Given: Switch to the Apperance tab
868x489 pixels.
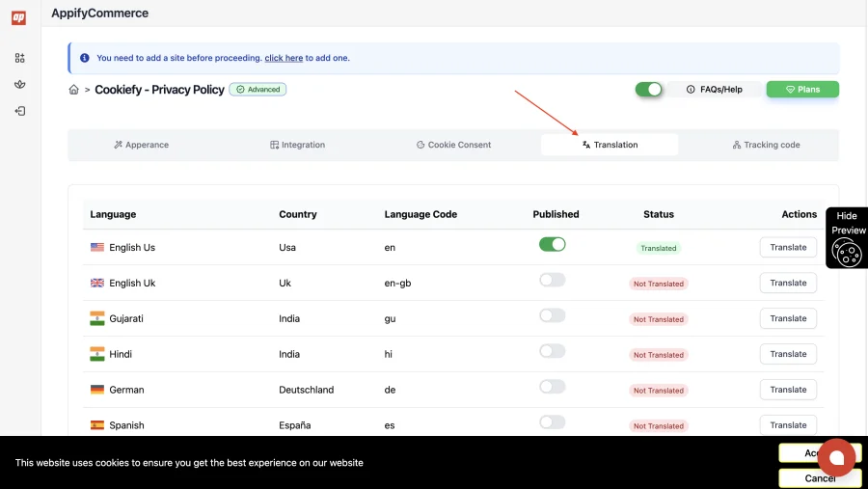Looking at the screenshot, I should 141,145.
